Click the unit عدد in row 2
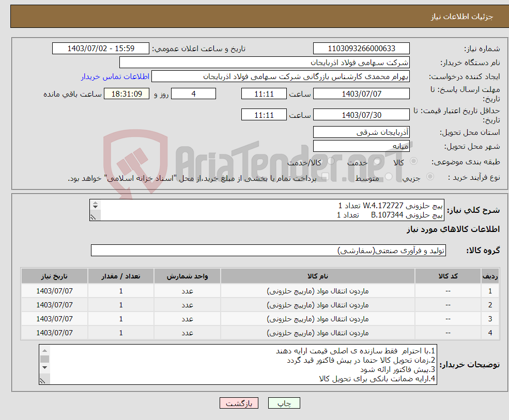This screenshot has height=420, width=509. [x=187, y=305]
